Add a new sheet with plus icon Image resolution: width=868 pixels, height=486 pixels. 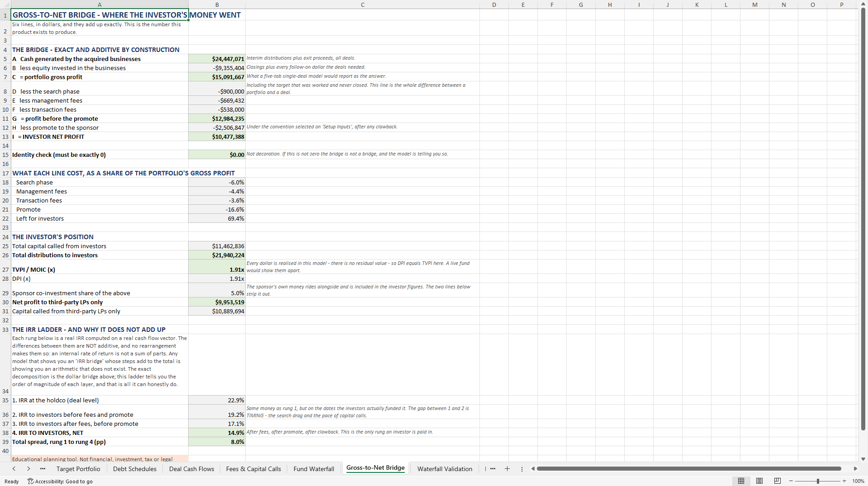pyautogui.click(x=507, y=469)
